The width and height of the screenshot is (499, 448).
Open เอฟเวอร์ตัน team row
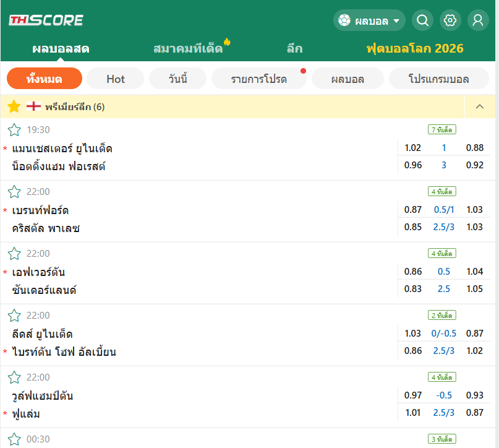[38, 272]
